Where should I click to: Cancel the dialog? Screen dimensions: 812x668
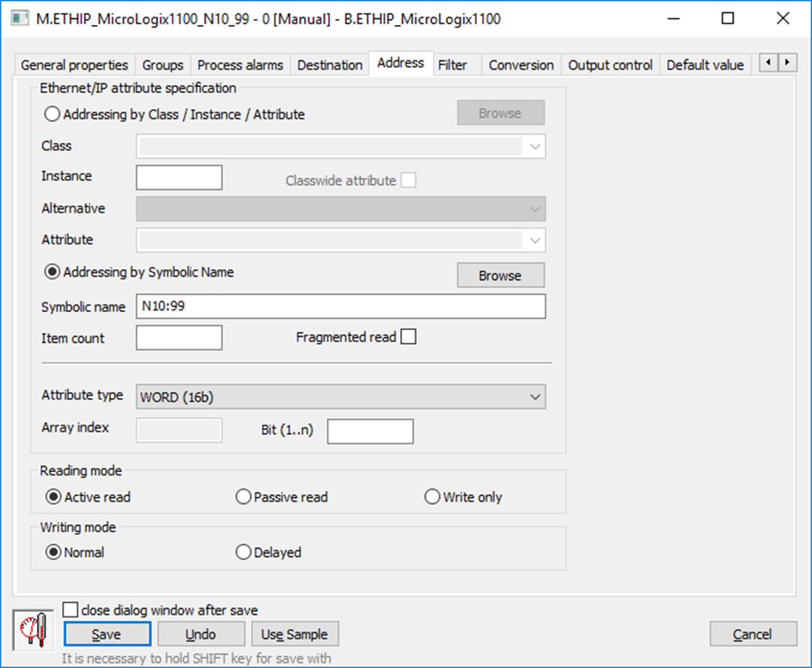[x=753, y=634]
